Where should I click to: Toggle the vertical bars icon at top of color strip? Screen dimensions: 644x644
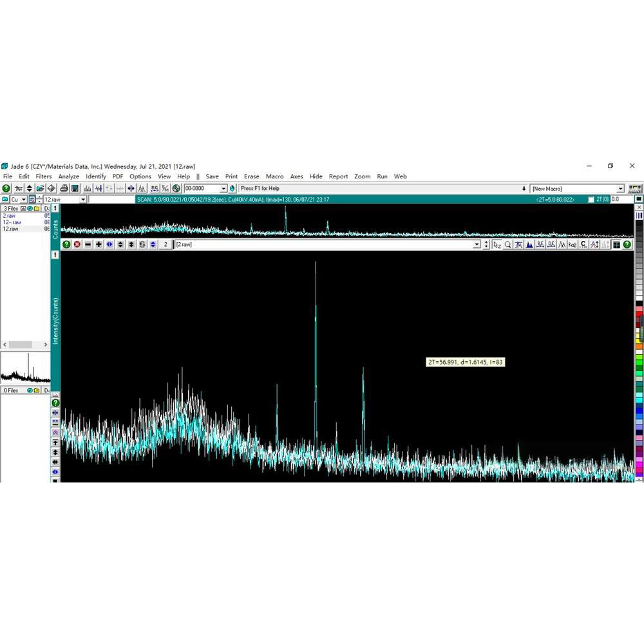pos(639,216)
